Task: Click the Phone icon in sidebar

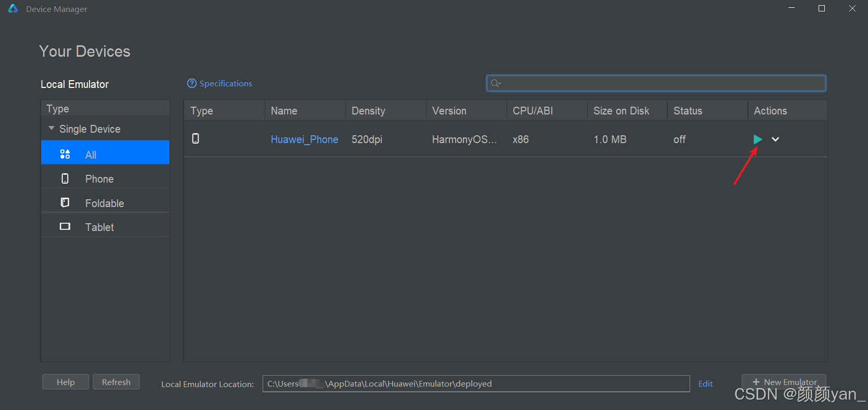Action: (x=65, y=178)
